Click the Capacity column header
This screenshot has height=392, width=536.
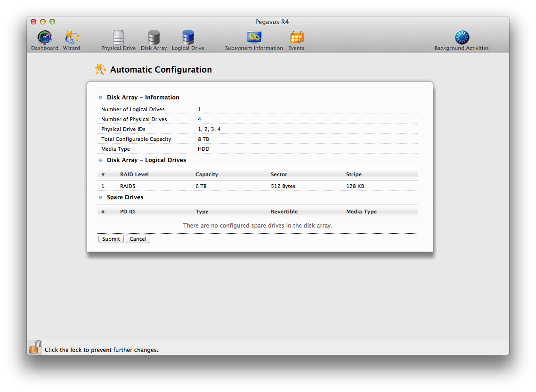coord(207,174)
